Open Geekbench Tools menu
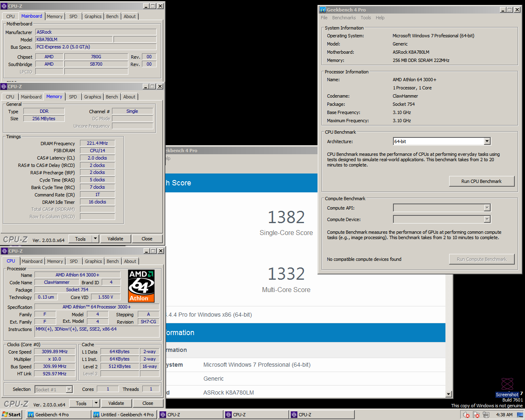 point(365,18)
